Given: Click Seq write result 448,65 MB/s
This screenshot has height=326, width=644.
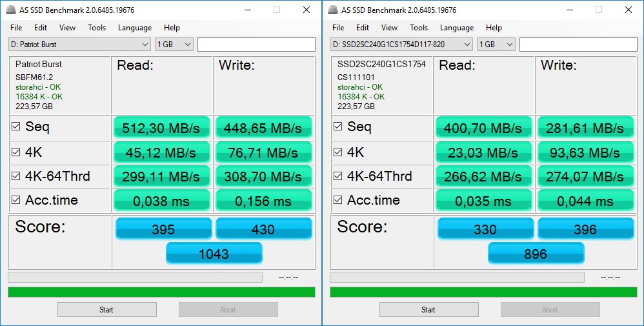Looking at the screenshot, I should [264, 128].
